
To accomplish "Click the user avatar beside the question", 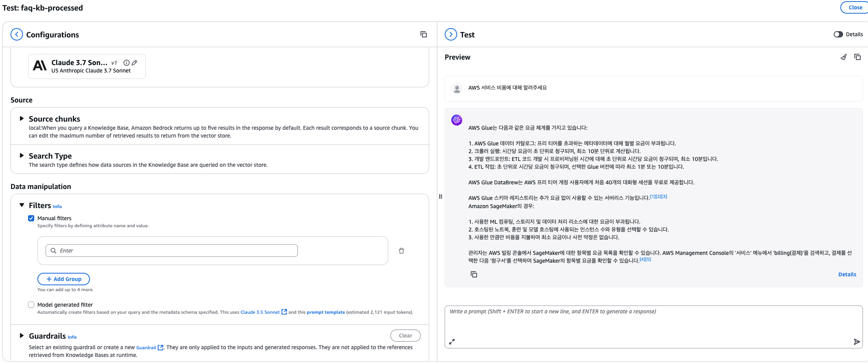I will tap(457, 88).
